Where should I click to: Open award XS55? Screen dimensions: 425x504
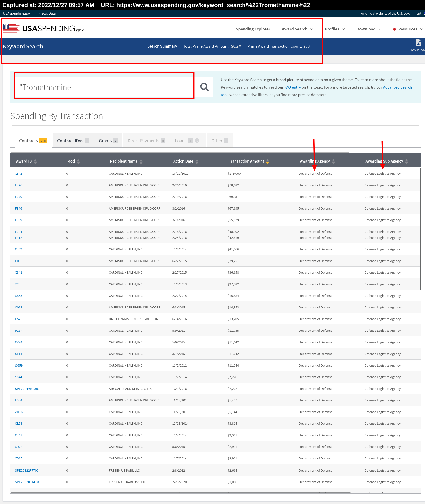coord(18,296)
